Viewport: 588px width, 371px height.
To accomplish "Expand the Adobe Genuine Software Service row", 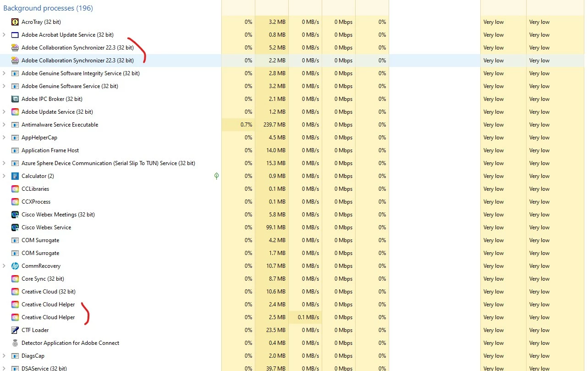I will [4, 86].
